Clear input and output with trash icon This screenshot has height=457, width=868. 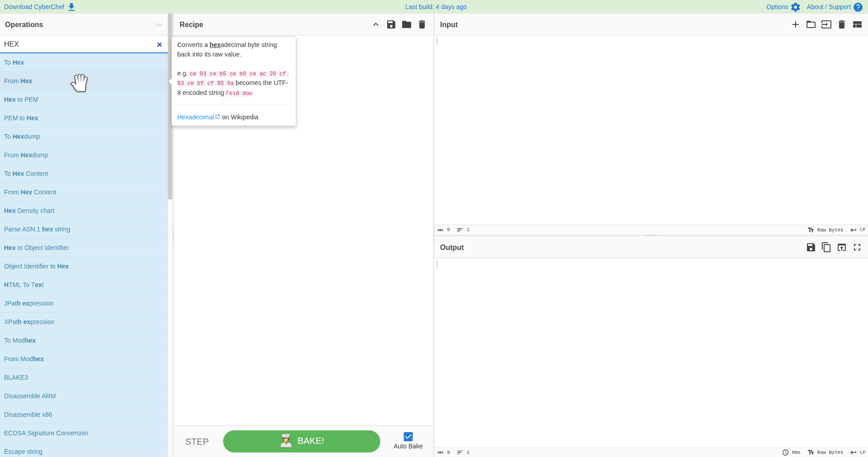pos(842,24)
